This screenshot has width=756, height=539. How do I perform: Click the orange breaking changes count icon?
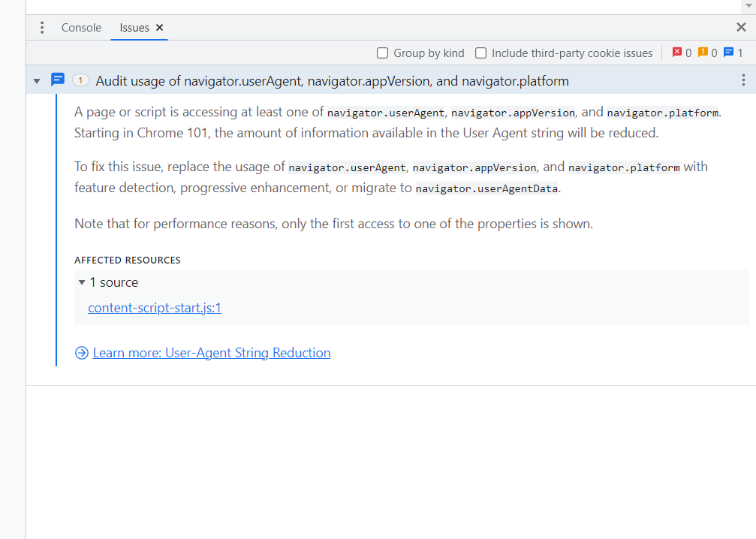point(703,53)
